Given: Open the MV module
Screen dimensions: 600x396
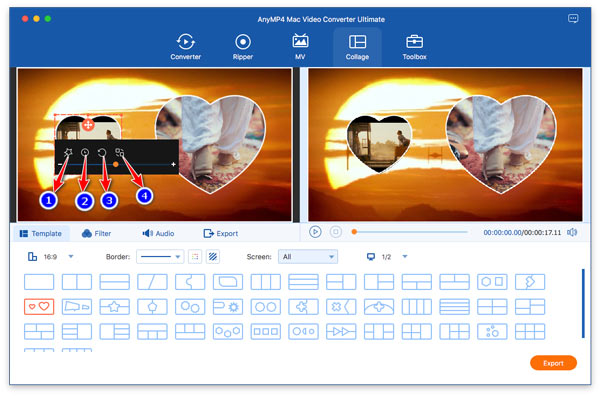Looking at the screenshot, I should click(x=300, y=47).
